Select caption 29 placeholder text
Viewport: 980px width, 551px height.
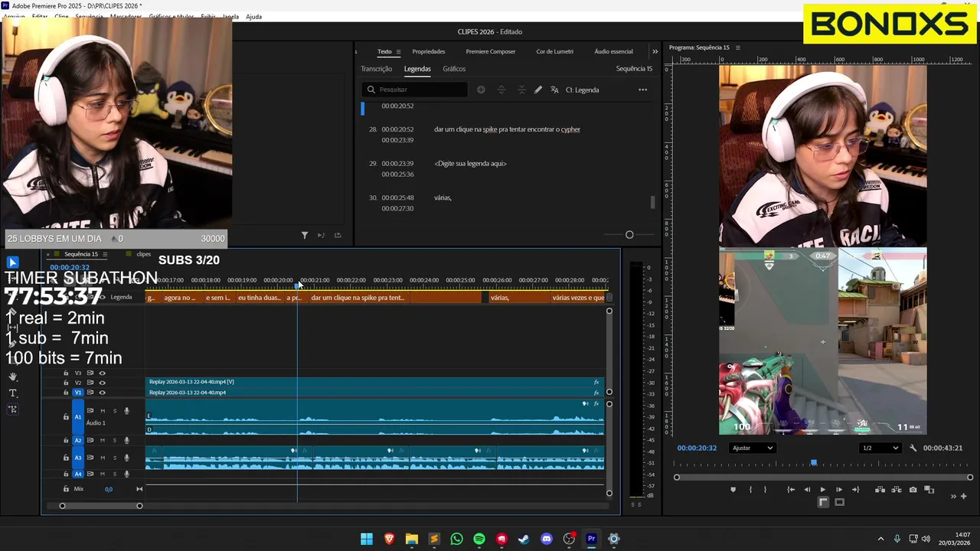[x=470, y=164]
